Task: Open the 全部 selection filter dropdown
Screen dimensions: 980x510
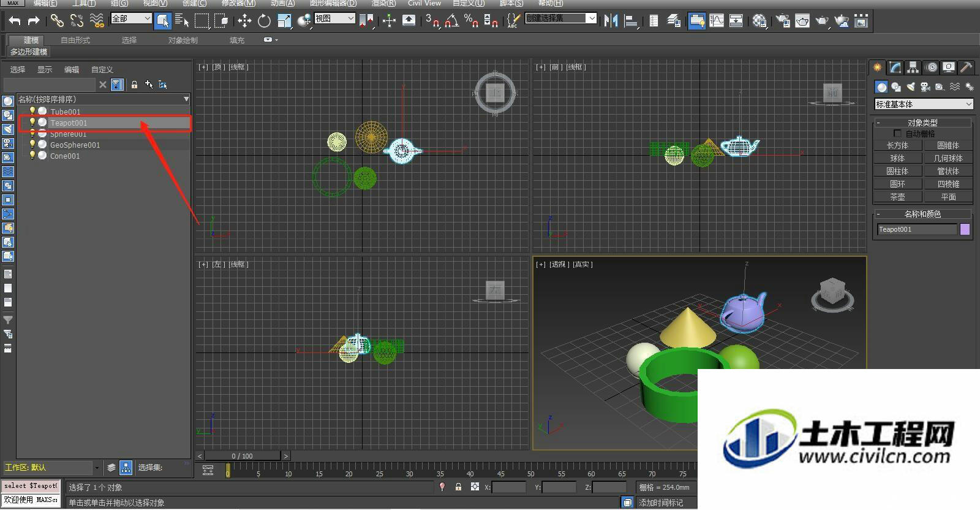Action: 131,18
